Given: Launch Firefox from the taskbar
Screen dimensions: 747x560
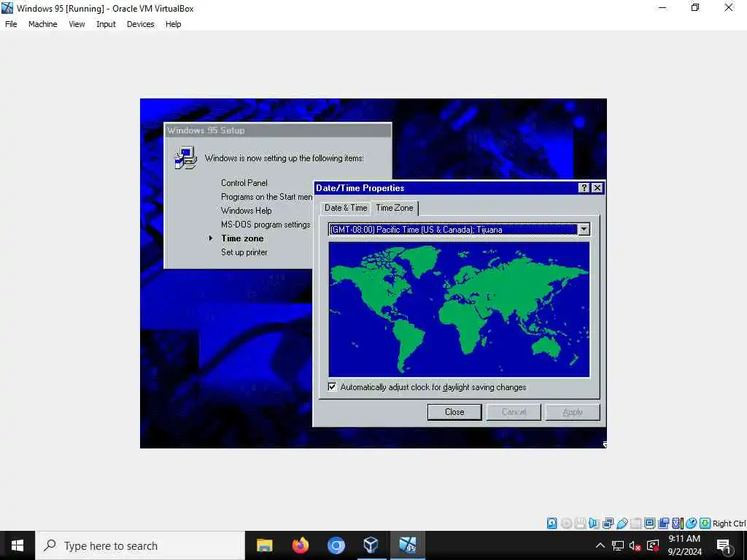Looking at the screenshot, I should (300, 545).
